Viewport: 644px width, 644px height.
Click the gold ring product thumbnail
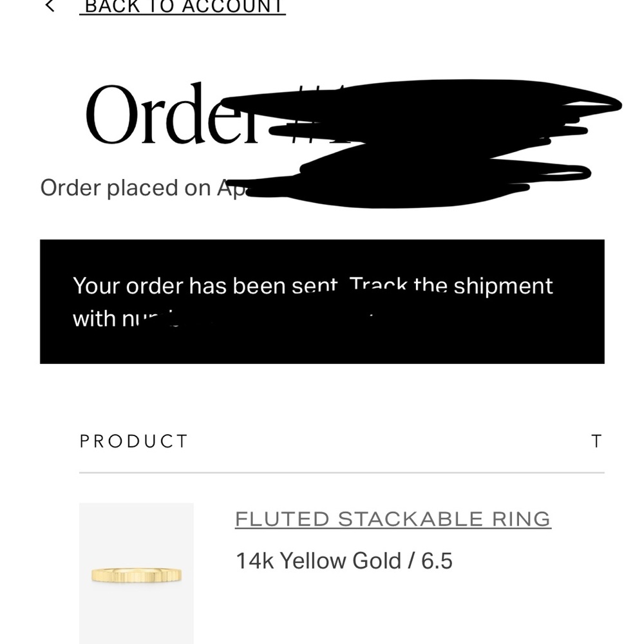(136, 574)
